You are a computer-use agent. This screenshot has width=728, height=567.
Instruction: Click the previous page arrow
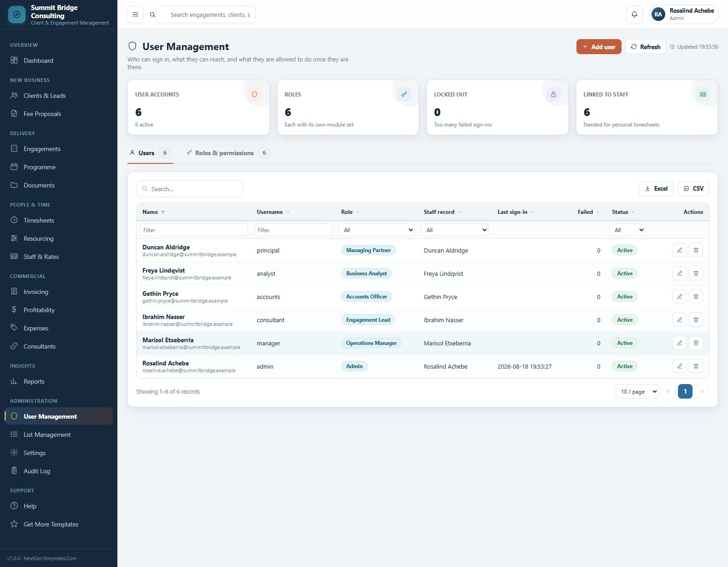[668, 391]
